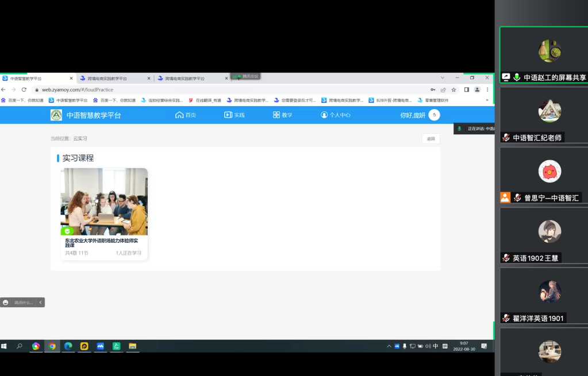588x376 pixels.
Task: Collapse the chat widget with its arrow
Action: pos(40,303)
